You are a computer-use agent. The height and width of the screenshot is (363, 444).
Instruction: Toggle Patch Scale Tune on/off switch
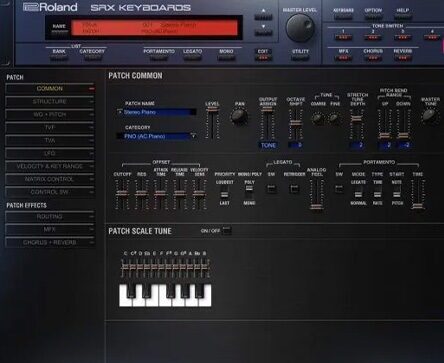pyautogui.click(x=227, y=230)
